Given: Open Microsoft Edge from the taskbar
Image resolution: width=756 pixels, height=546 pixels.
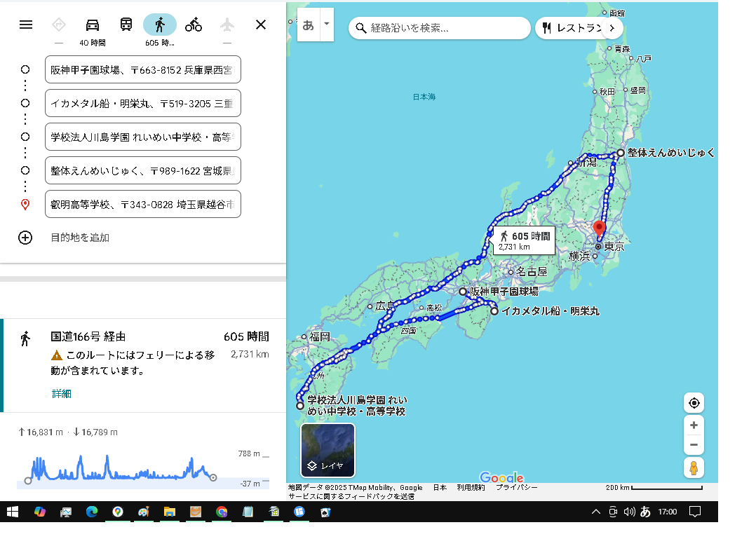Looking at the screenshot, I should 92,512.
